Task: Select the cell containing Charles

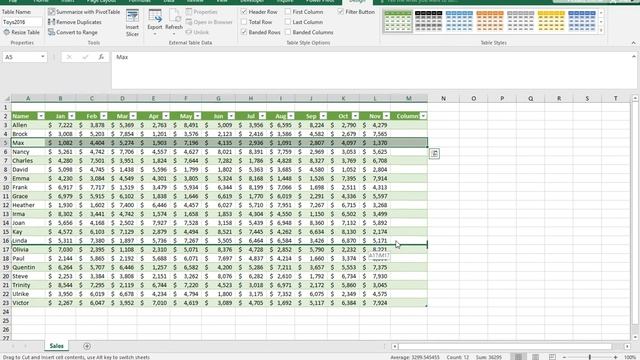Action: pyautogui.click(x=28, y=161)
